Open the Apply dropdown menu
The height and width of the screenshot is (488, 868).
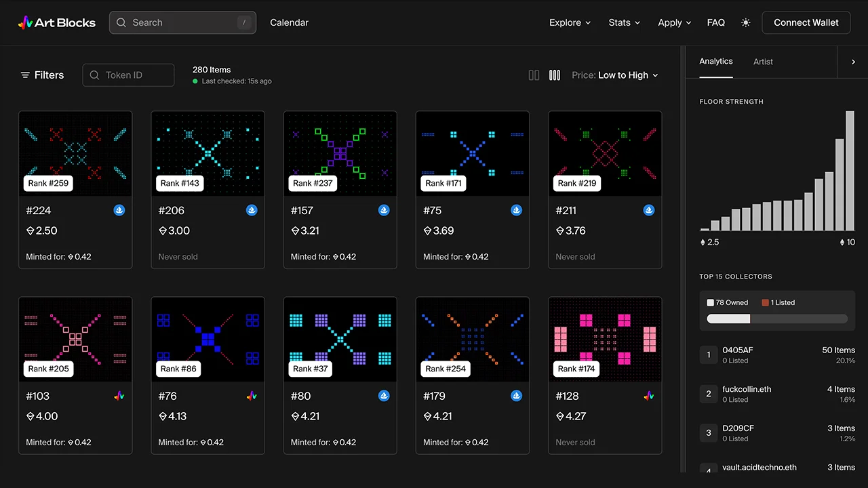(675, 22)
